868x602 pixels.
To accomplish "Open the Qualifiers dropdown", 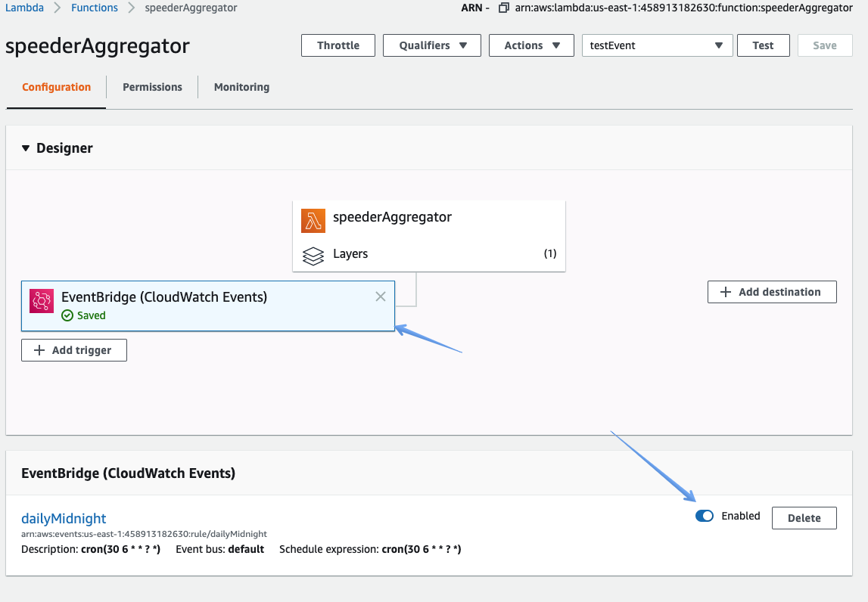I will click(432, 45).
